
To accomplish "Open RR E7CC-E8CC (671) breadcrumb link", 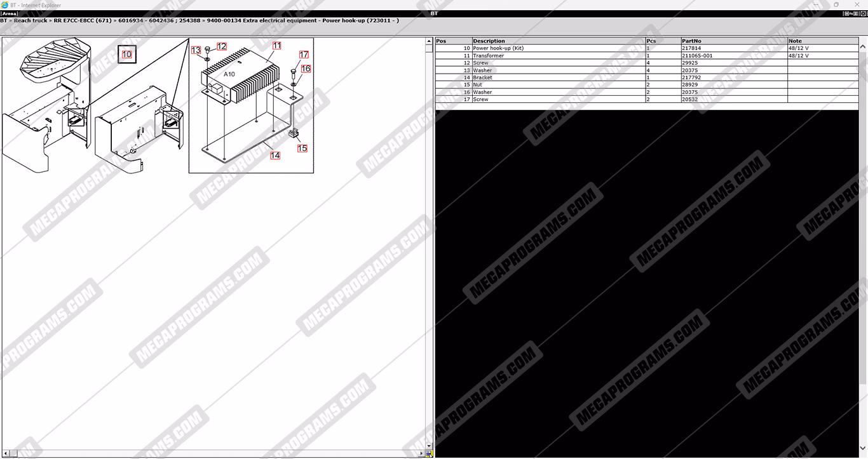I will pyautogui.click(x=83, y=20).
